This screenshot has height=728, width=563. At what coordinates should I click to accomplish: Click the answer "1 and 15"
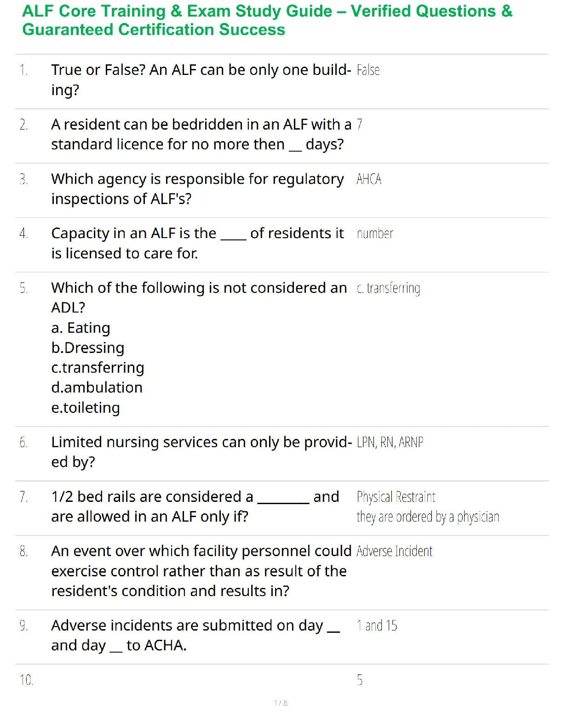pyautogui.click(x=377, y=626)
